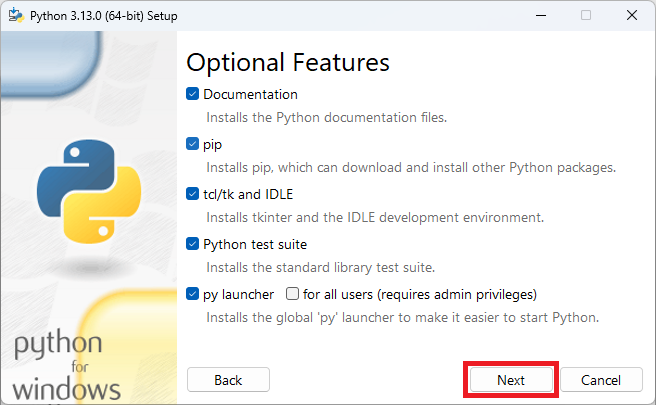This screenshot has width=656, height=405.
Task: Return to the previous page with Back
Action: tap(228, 379)
